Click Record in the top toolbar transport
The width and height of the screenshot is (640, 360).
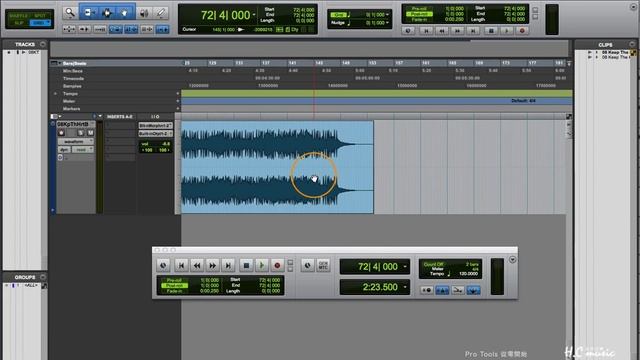522,31
